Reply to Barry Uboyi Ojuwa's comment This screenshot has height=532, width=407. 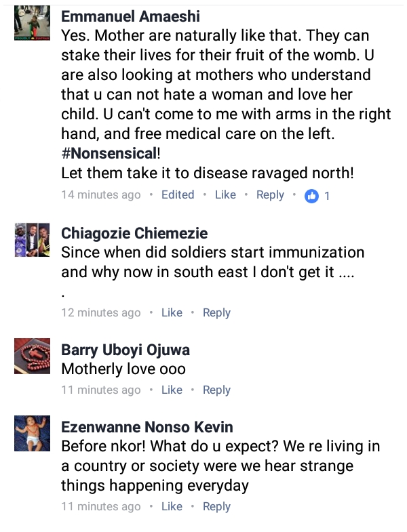(x=217, y=390)
